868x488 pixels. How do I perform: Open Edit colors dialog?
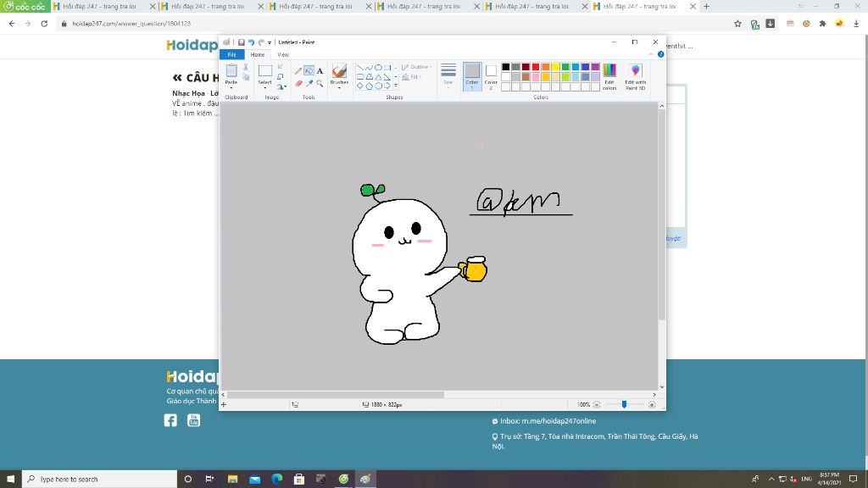[609, 76]
